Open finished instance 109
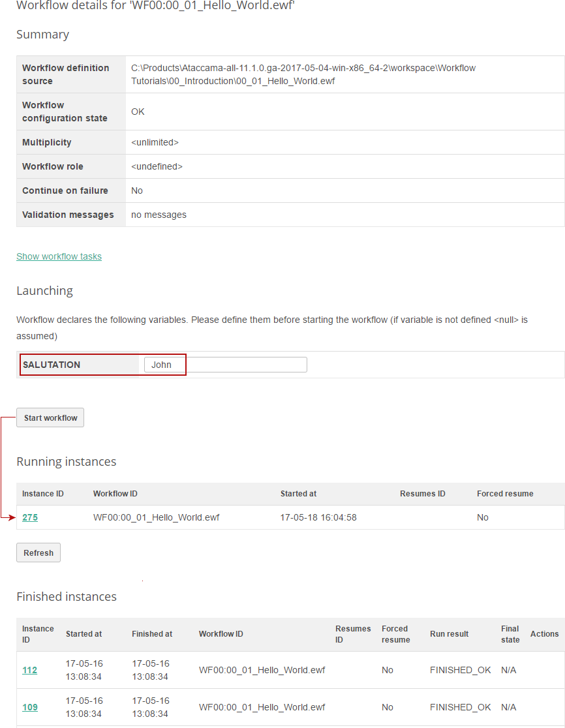The image size is (565, 728). click(29, 706)
